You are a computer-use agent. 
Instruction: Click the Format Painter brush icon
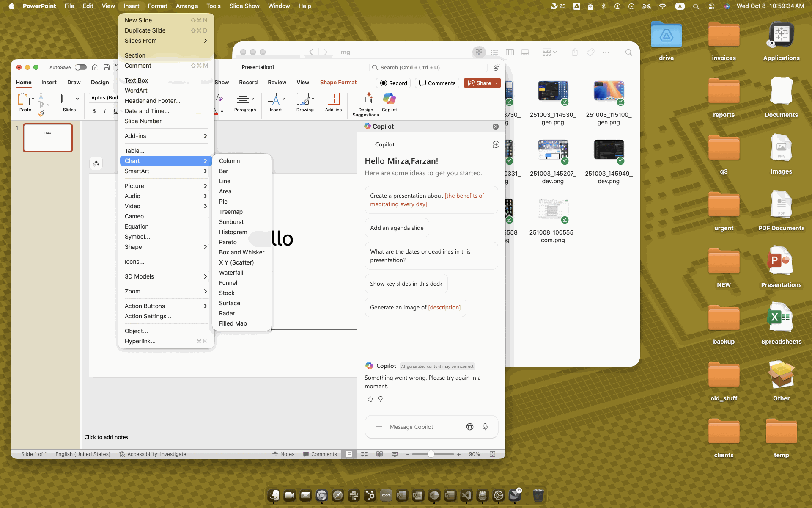tap(41, 113)
